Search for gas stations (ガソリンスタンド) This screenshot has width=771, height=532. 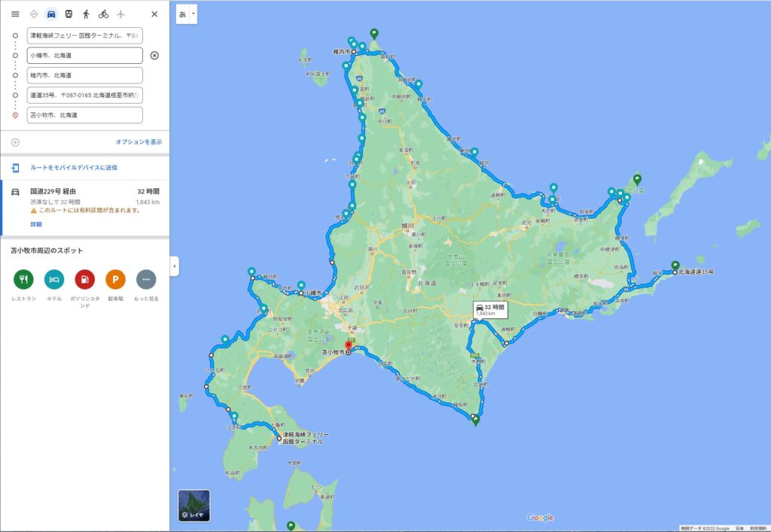[x=85, y=279]
